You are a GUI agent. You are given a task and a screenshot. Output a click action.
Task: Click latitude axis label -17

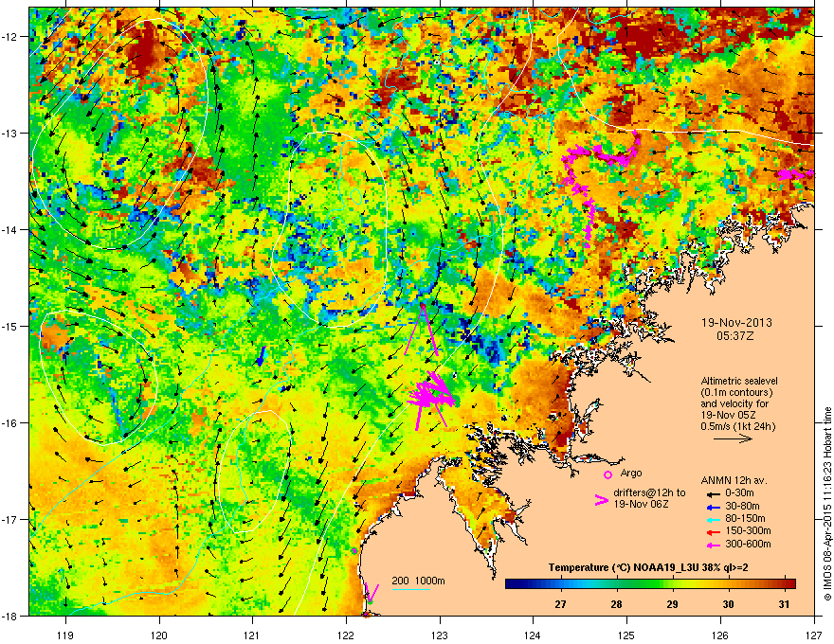coord(9,520)
